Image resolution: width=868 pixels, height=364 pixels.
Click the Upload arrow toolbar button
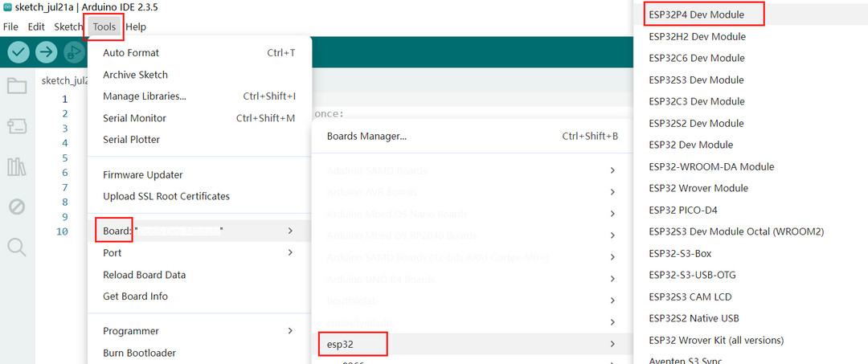tap(47, 52)
